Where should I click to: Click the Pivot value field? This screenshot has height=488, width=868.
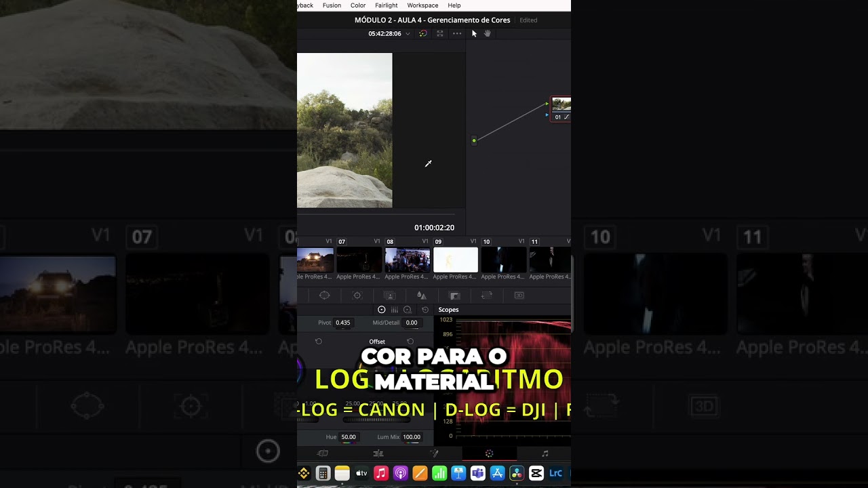[x=343, y=323]
